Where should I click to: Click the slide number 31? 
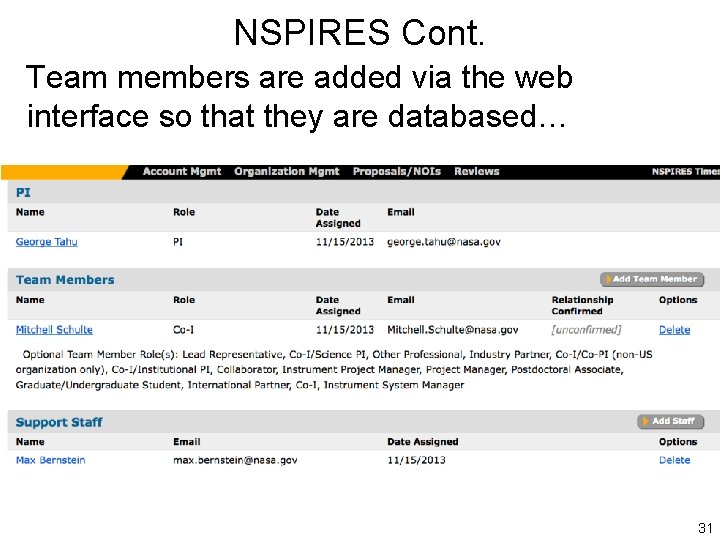[x=705, y=528]
